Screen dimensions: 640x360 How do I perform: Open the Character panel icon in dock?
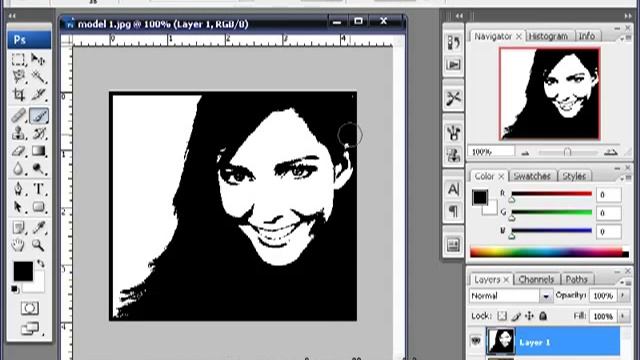coord(453,189)
